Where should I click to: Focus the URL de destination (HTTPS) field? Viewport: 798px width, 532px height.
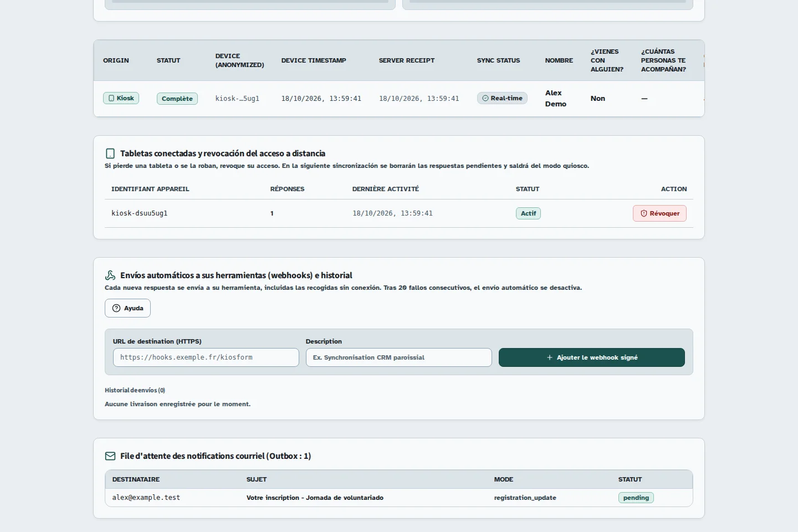(206, 357)
